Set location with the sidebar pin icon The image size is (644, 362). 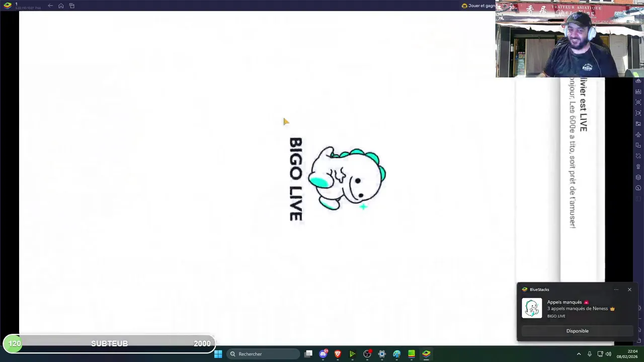click(638, 166)
